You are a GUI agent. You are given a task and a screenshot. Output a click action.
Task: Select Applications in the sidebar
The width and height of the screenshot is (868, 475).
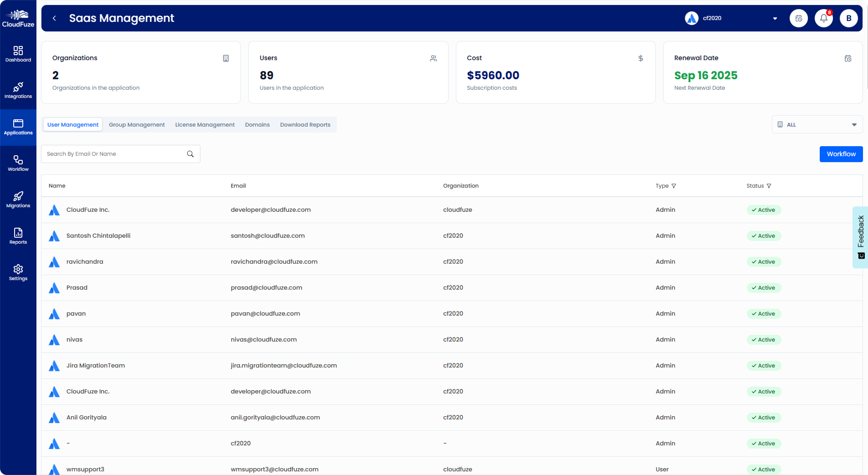coord(18,128)
